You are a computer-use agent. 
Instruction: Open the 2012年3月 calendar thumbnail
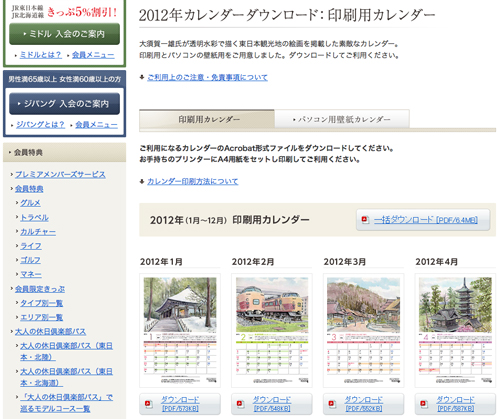363,331
